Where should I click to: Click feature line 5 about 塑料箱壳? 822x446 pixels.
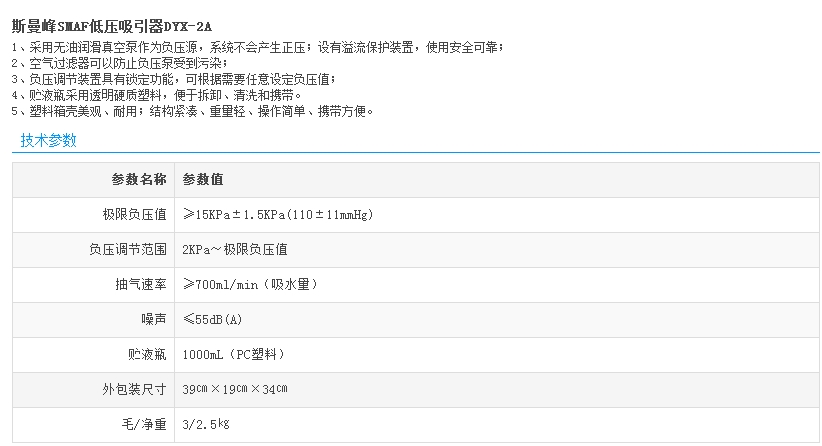tap(193, 111)
